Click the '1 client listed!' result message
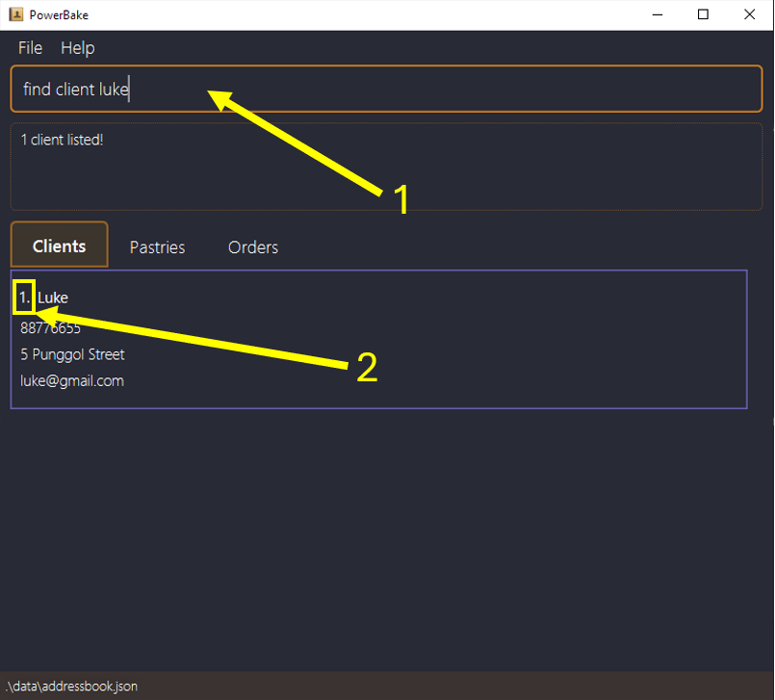The height and width of the screenshot is (700, 775). point(62,141)
